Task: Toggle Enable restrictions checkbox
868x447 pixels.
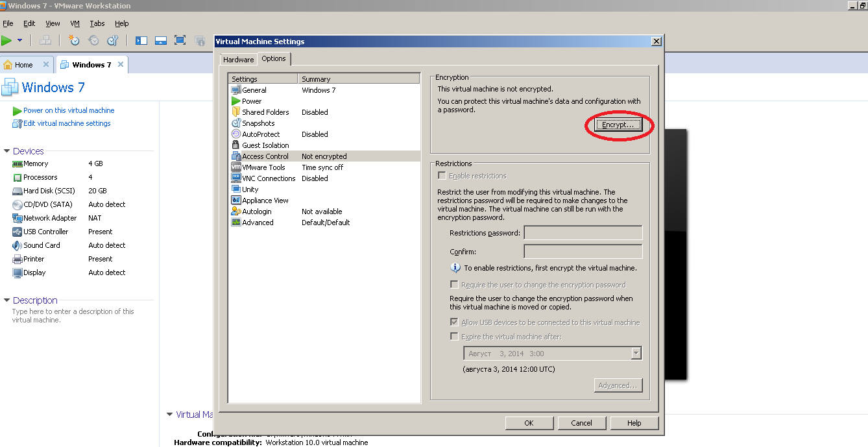Action: click(442, 176)
